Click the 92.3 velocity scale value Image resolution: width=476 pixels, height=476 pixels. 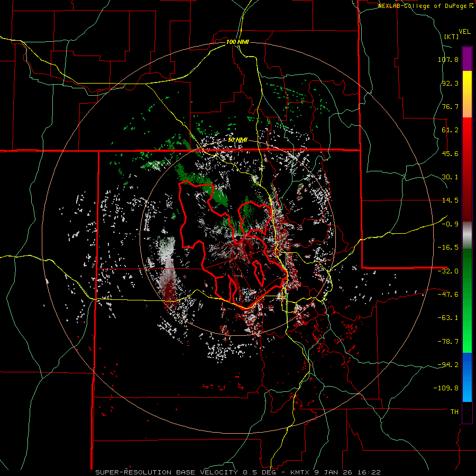(x=450, y=83)
